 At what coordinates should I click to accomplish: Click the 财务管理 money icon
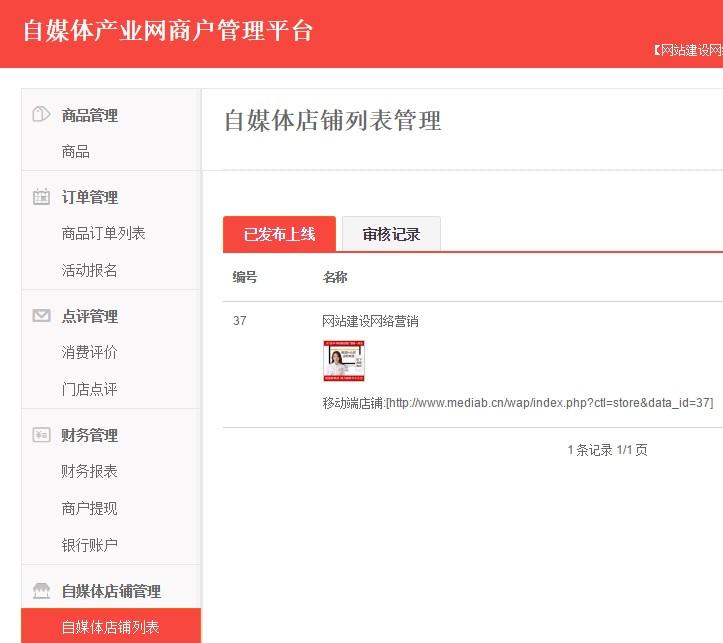point(41,435)
